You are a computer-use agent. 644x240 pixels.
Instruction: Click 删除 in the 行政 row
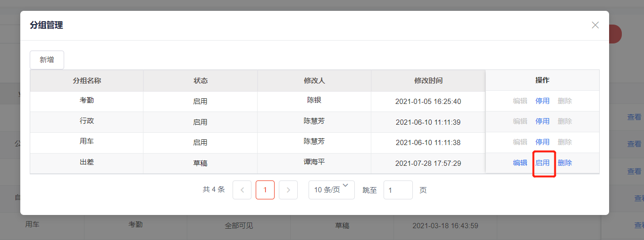565,121
